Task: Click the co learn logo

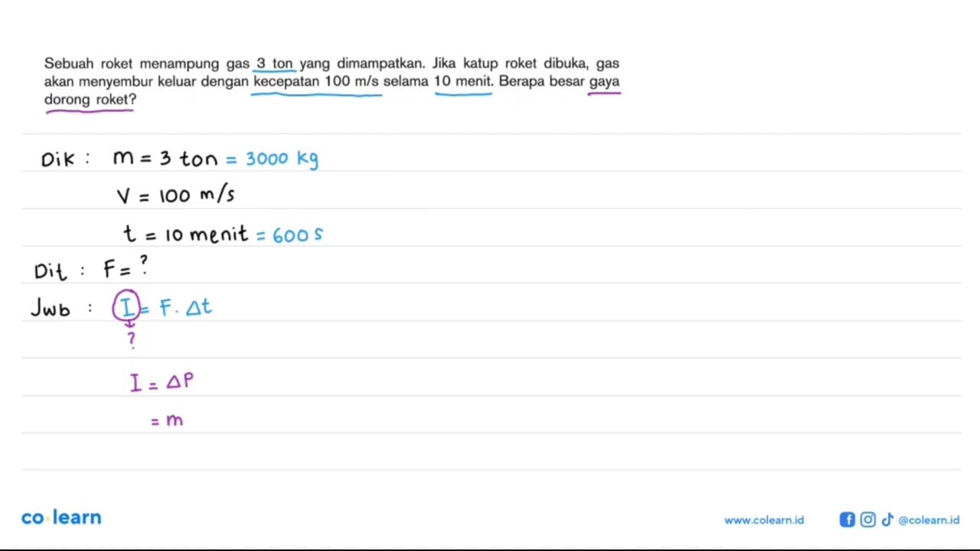Action: 61,517
